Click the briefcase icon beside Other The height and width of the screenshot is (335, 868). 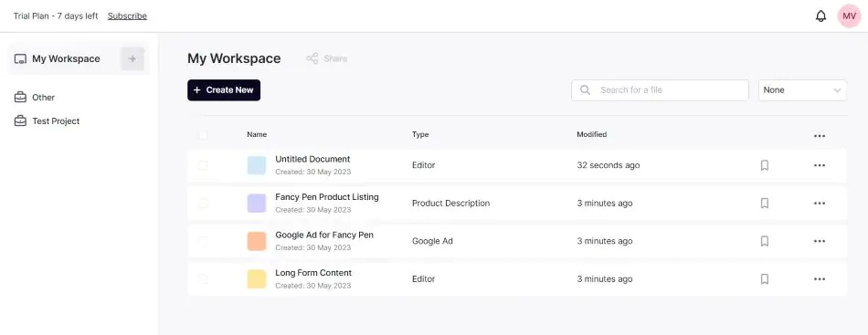click(20, 98)
